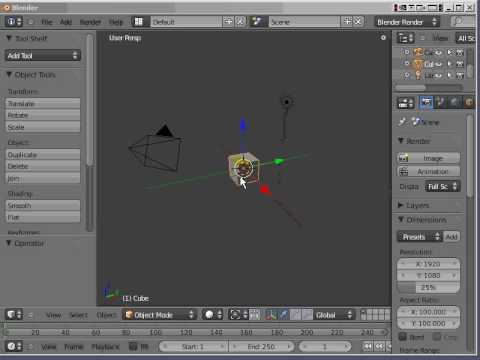Toggle visibility eye for Cube row
This screenshot has height=360, width=480.
[x=439, y=64]
